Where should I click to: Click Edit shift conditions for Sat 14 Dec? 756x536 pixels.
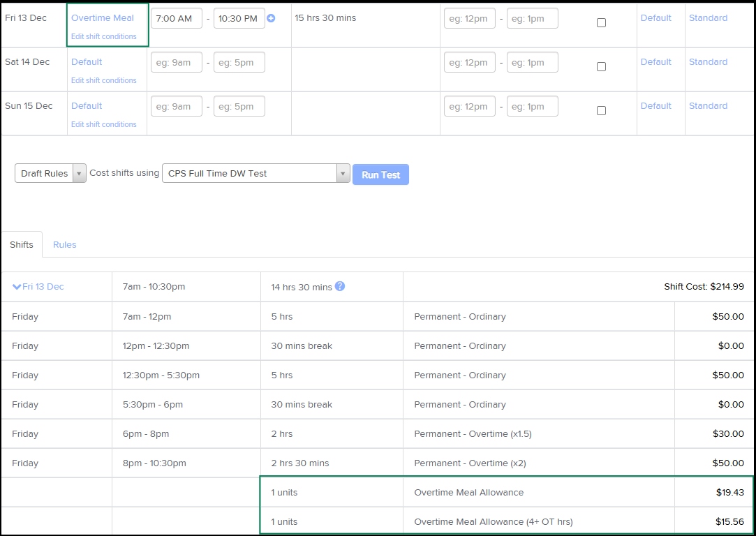[x=104, y=80]
